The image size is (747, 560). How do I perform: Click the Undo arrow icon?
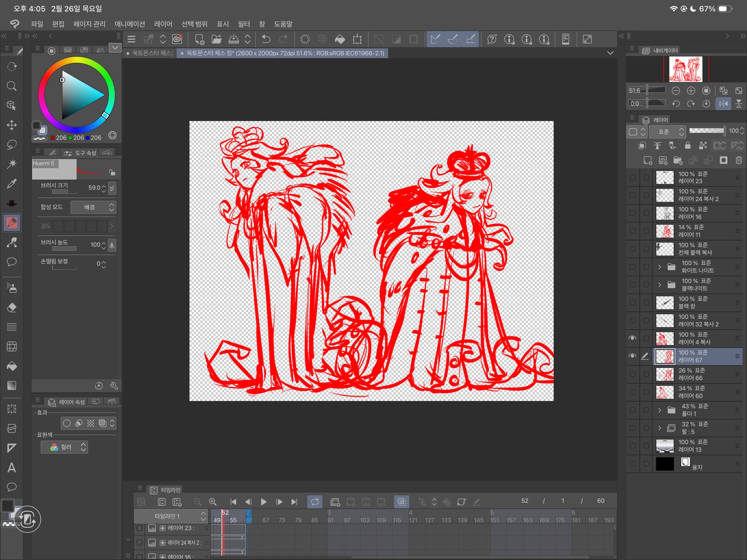[x=266, y=39]
